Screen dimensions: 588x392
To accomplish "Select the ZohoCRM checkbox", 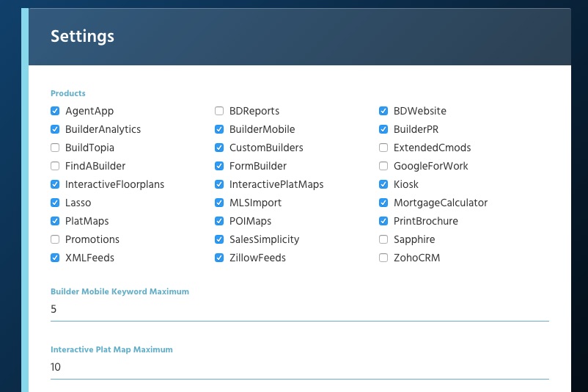I will [x=383, y=258].
